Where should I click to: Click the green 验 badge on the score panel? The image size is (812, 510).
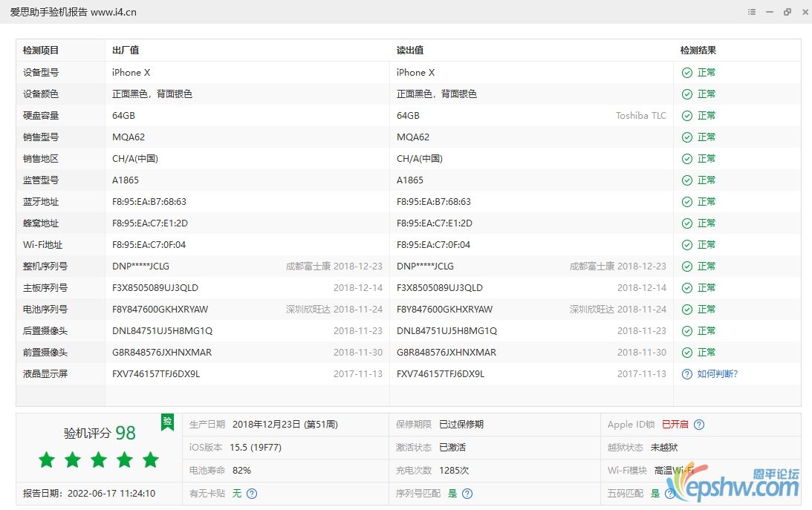[x=167, y=422]
